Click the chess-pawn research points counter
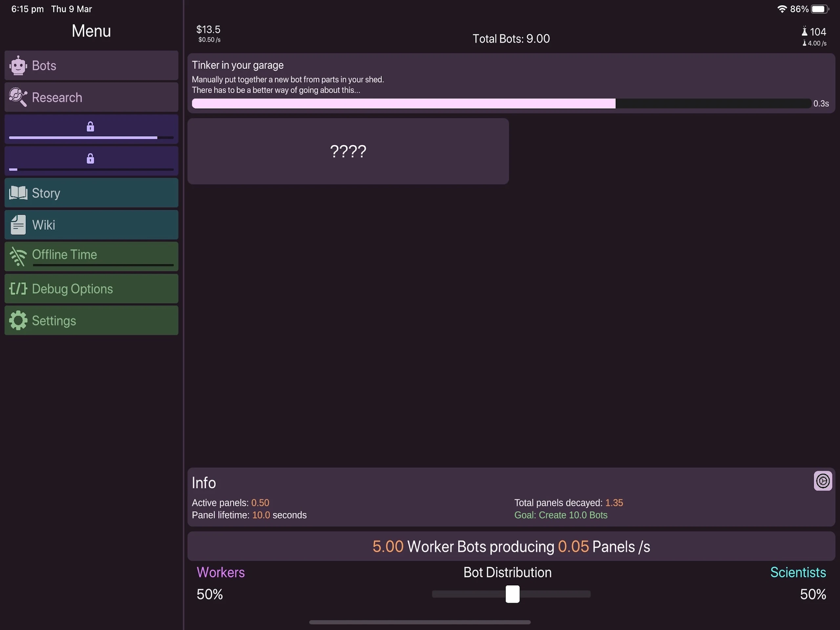The image size is (840, 630). click(x=814, y=32)
